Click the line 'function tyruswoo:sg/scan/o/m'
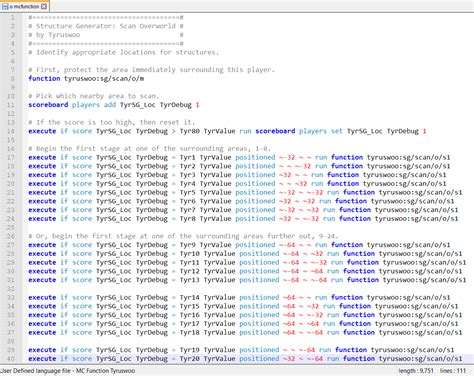Screen dimensions: 474x376 click(x=86, y=78)
